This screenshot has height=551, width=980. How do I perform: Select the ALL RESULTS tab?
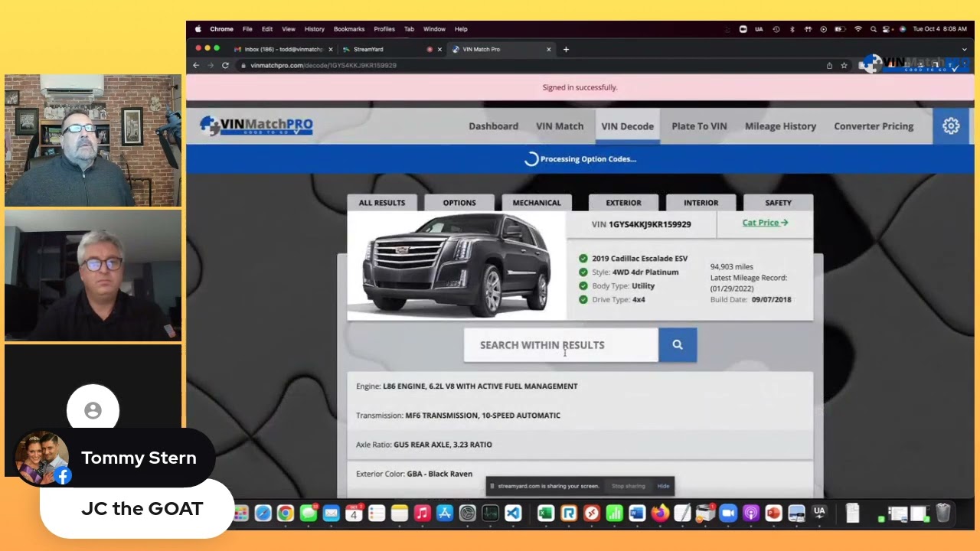tap(382, 203)
